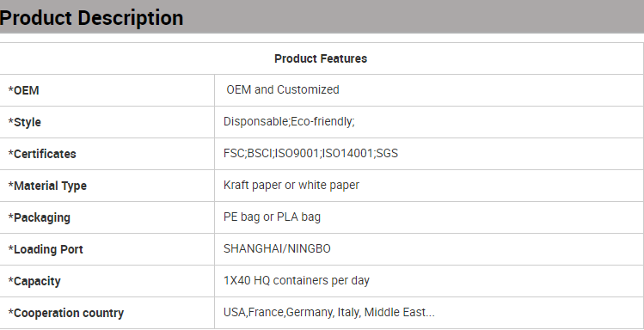This screenshot has width=644, height=330.
Task: Click the *Capacity row label
Action: click(34, 281)
